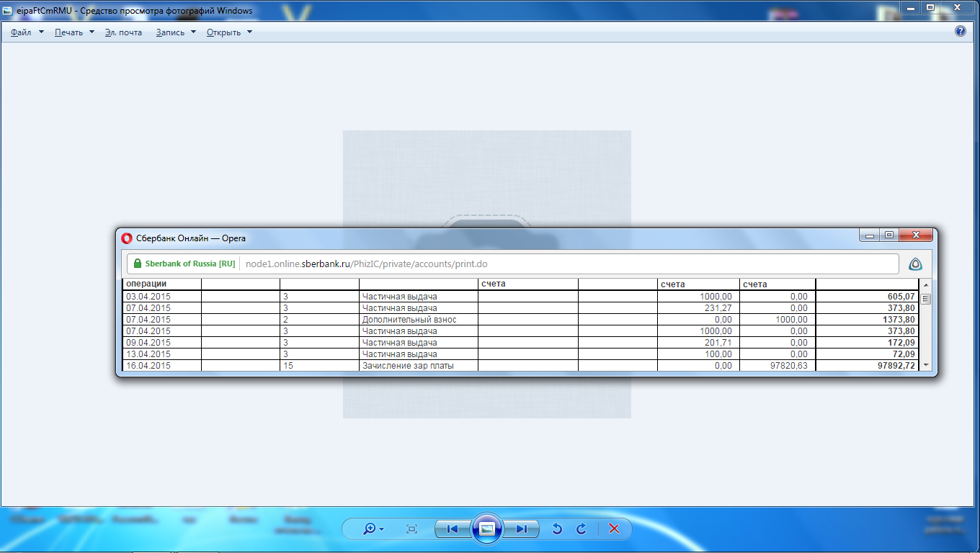The image size is (980, 553).
Task: Click the Зачисление зар платы cell
Action: (x=419, y=366)
